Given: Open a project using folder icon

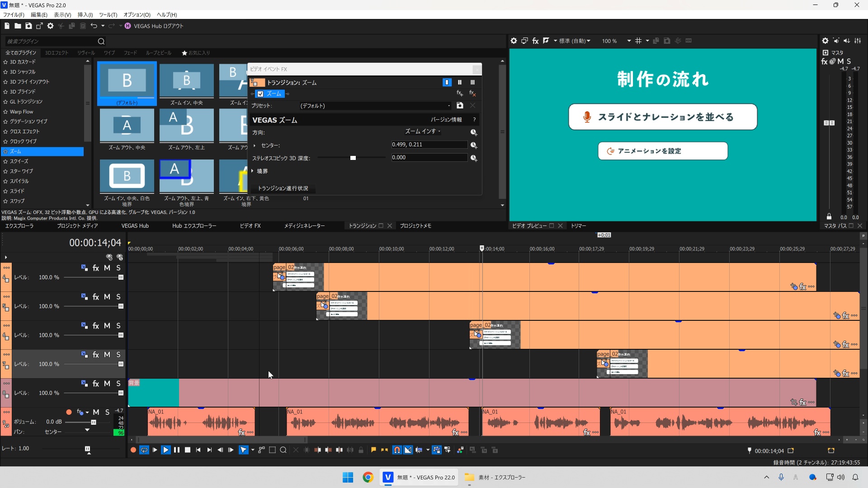Looking at the screenshot, I should pos(18,26).
